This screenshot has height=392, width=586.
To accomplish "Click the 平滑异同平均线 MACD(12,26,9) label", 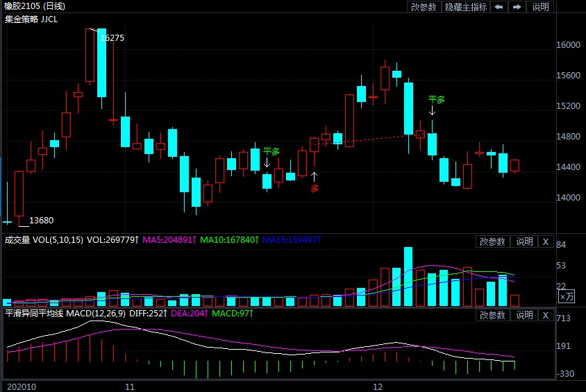I will pyautogui.click(x=65, y=313).
